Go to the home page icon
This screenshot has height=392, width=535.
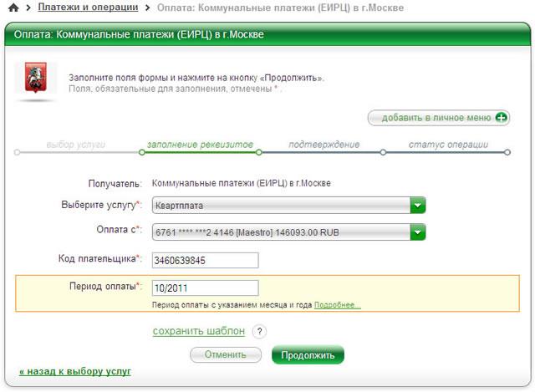13,8
